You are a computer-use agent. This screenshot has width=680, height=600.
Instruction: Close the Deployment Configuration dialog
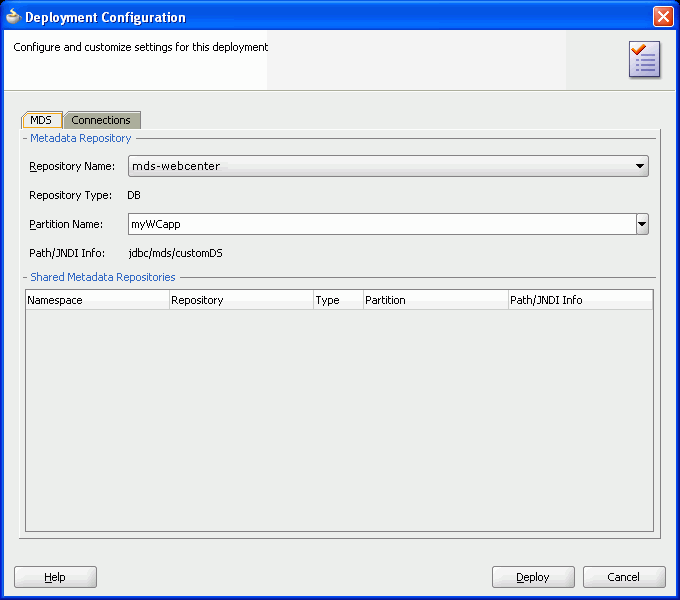tap(663, 17)
